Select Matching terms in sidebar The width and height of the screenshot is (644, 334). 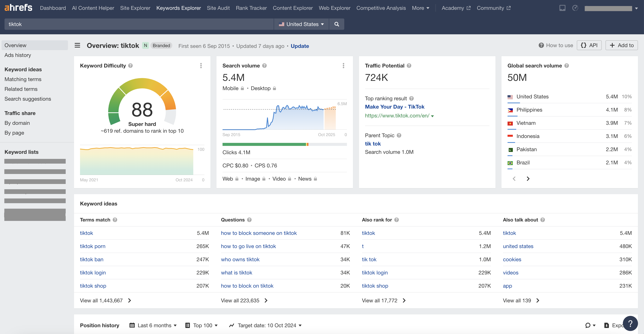click(23, 79)
